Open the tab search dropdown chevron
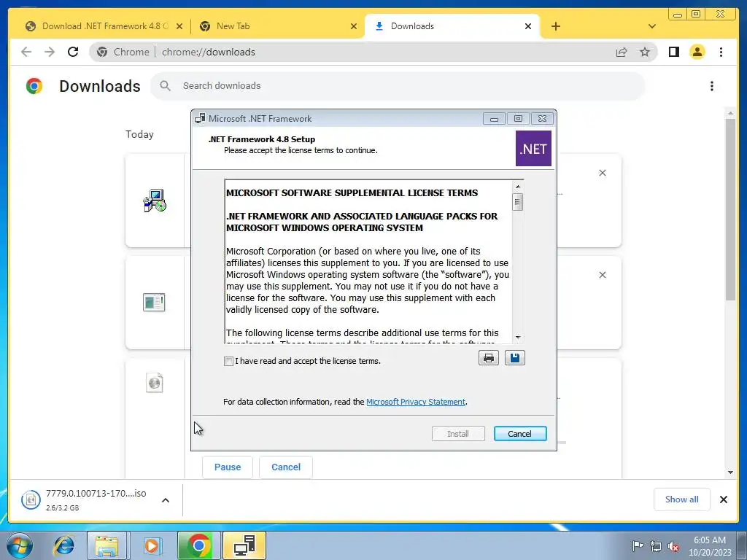This screenshot has width=747, height=560. click(651, 26)
